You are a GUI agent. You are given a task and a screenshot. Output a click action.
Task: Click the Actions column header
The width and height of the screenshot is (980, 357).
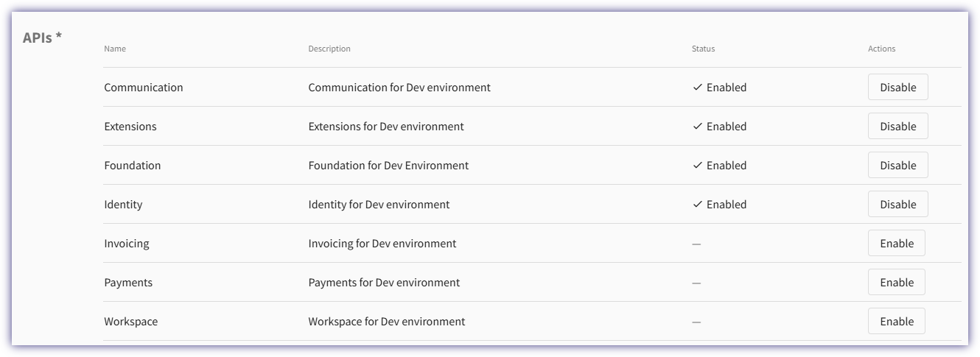(x=881, y=49)
